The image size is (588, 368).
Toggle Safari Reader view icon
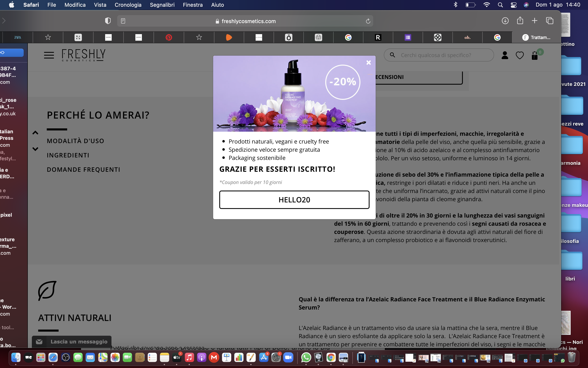pos(123,21)
